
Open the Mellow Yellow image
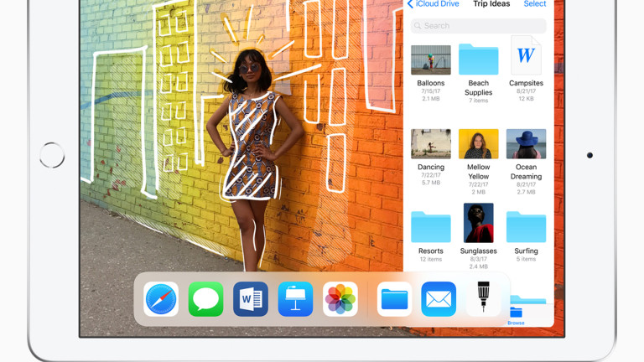pyautogui.click(x=479, y=144)
